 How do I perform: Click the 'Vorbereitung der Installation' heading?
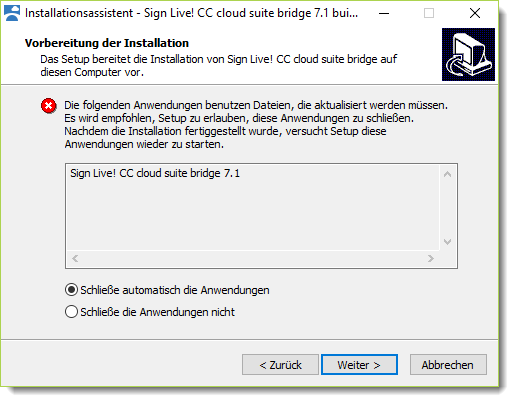click(107, 43)
